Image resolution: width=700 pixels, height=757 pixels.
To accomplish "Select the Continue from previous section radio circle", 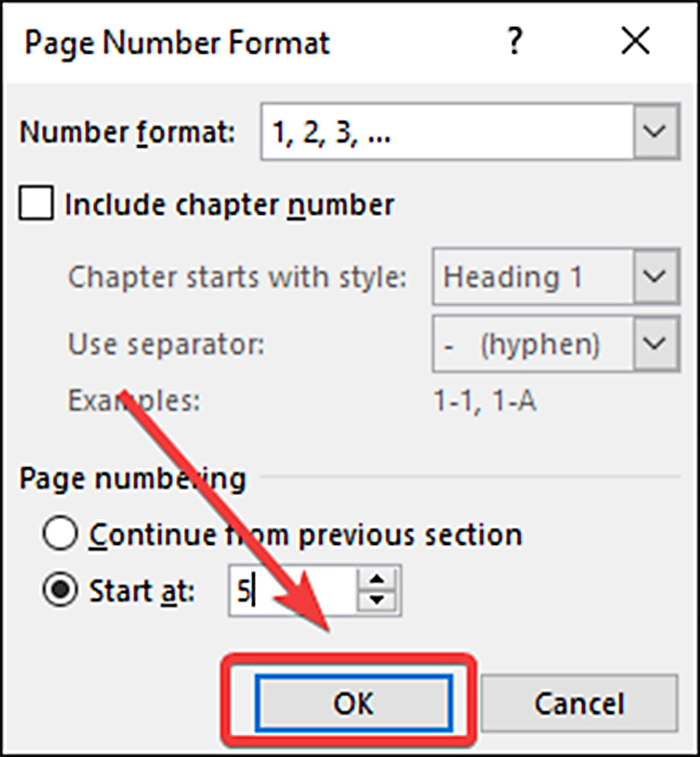I will tap(59, 533).
